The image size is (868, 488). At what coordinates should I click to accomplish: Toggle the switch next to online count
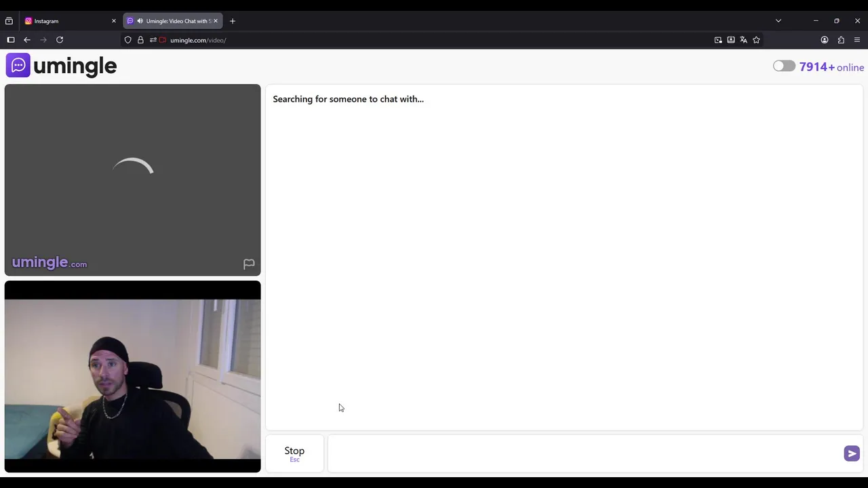tap(784, 66)
